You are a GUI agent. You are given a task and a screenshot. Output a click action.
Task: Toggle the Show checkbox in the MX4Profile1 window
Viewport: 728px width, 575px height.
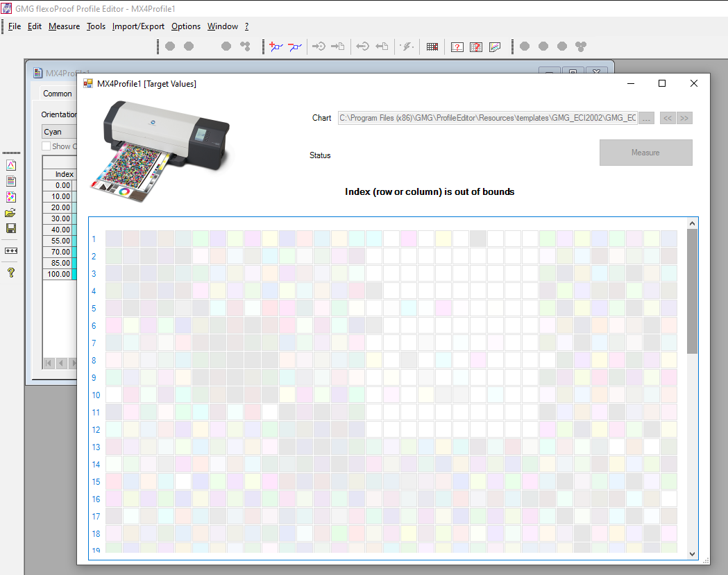coord(46,146)
